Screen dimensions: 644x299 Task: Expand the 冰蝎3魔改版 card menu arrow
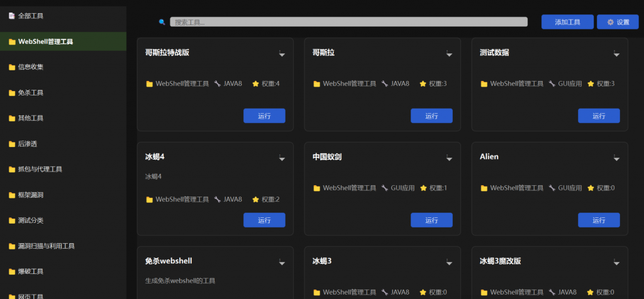(616, 262)
